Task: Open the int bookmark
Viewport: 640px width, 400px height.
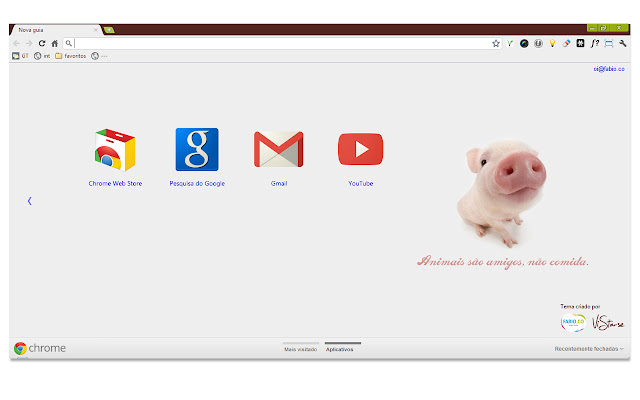Action: tap(42, 56)
